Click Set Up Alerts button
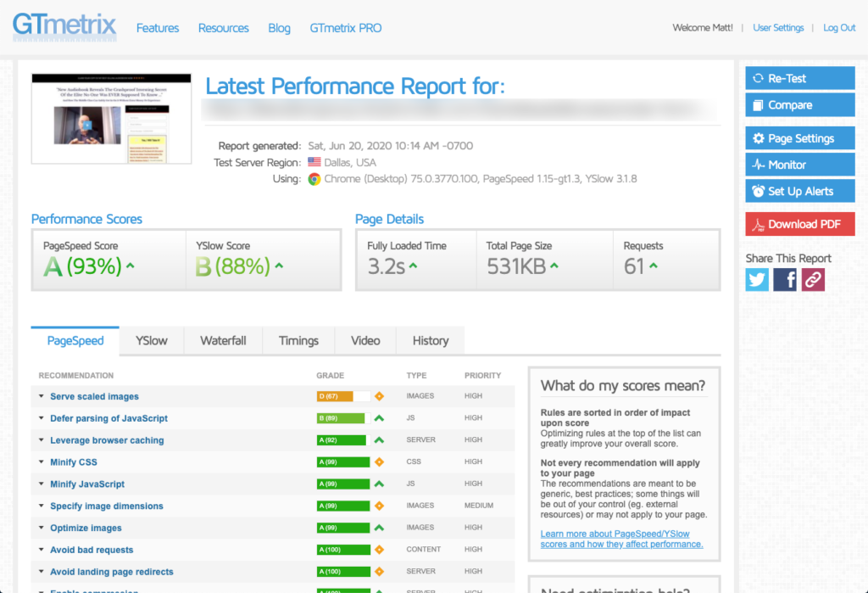Image resolution: width=868 pixels, height=593 pixels. coord(800,191)
